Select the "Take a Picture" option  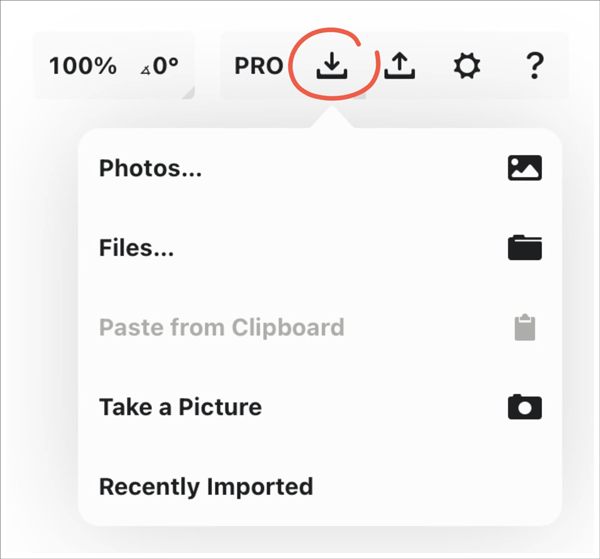click(180, 407)
